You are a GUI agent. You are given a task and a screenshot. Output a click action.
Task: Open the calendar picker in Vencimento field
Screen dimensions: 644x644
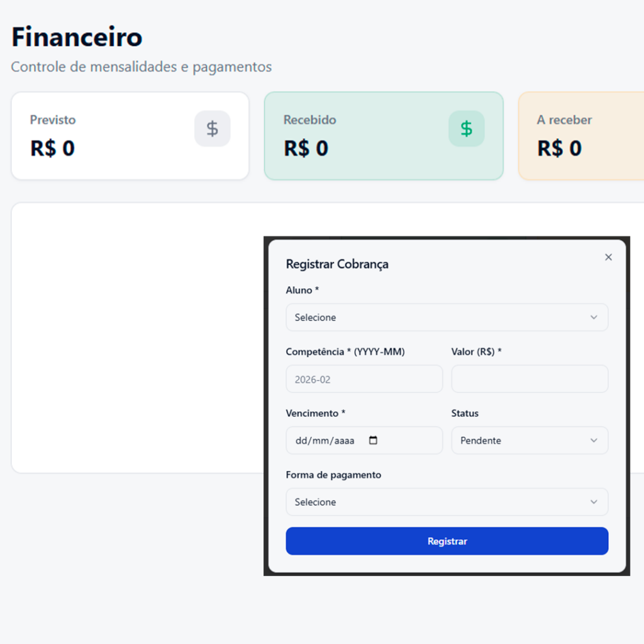click(x=373, y=440)
